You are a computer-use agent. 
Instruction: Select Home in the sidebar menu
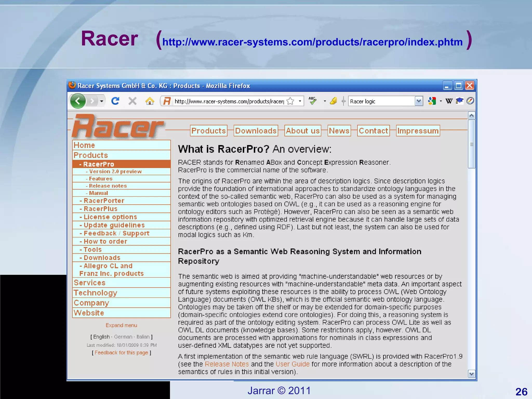coord(122,145)
